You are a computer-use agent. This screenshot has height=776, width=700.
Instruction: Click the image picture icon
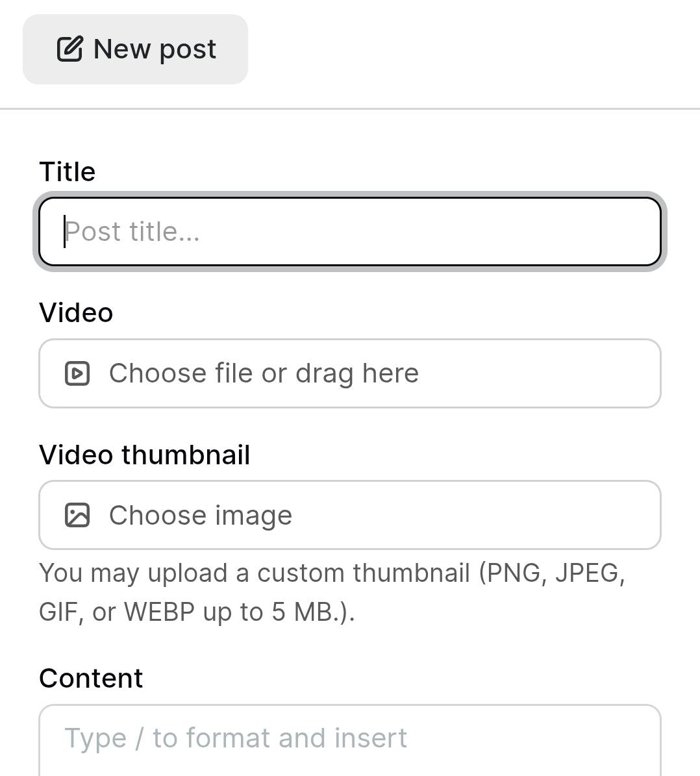(77, 515)
